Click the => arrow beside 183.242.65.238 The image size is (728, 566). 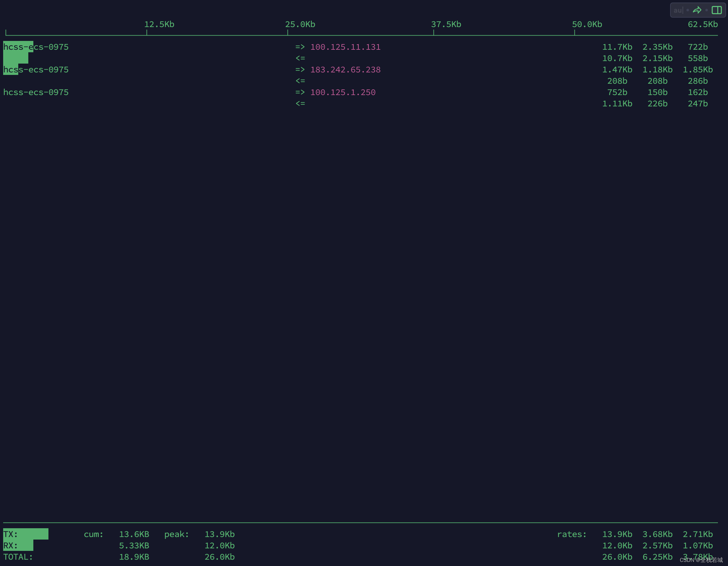[300, 70]
